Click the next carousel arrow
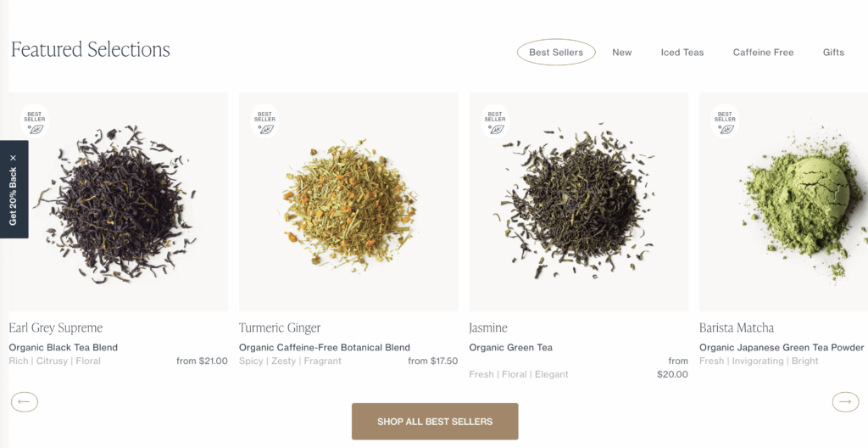 pos(845,402)
